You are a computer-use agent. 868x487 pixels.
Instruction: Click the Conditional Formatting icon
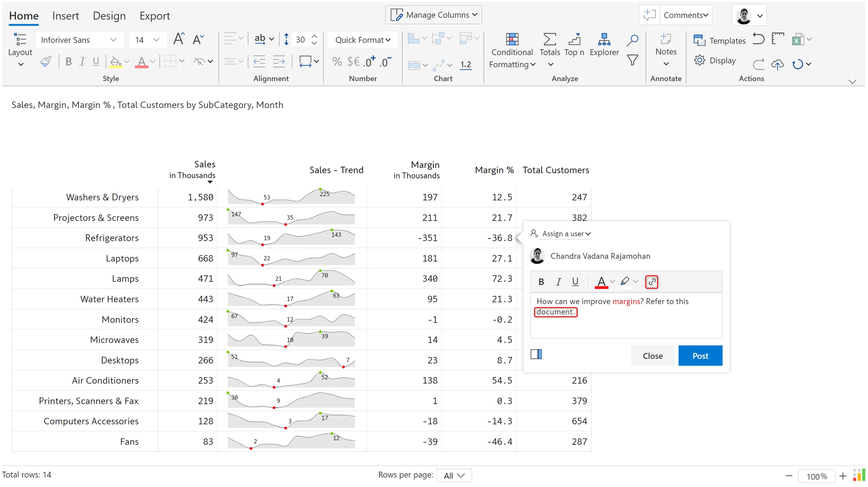point(512,39)
